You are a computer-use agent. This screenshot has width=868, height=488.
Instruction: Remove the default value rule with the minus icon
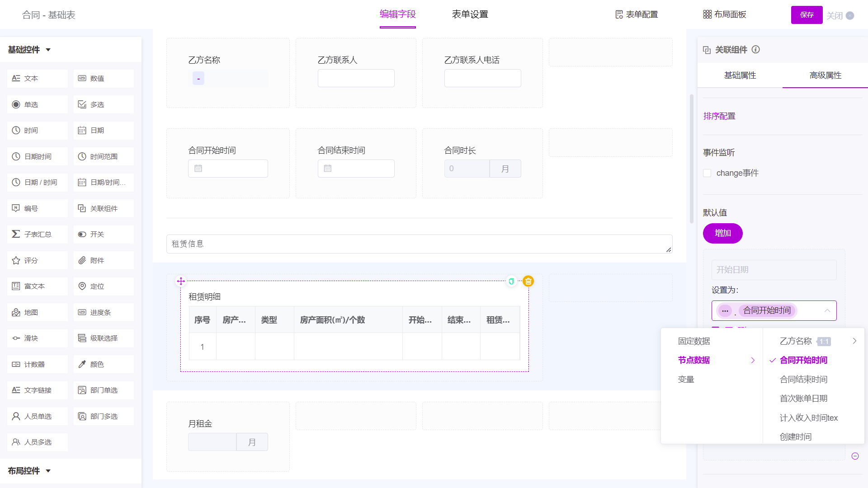click(855, 456)
